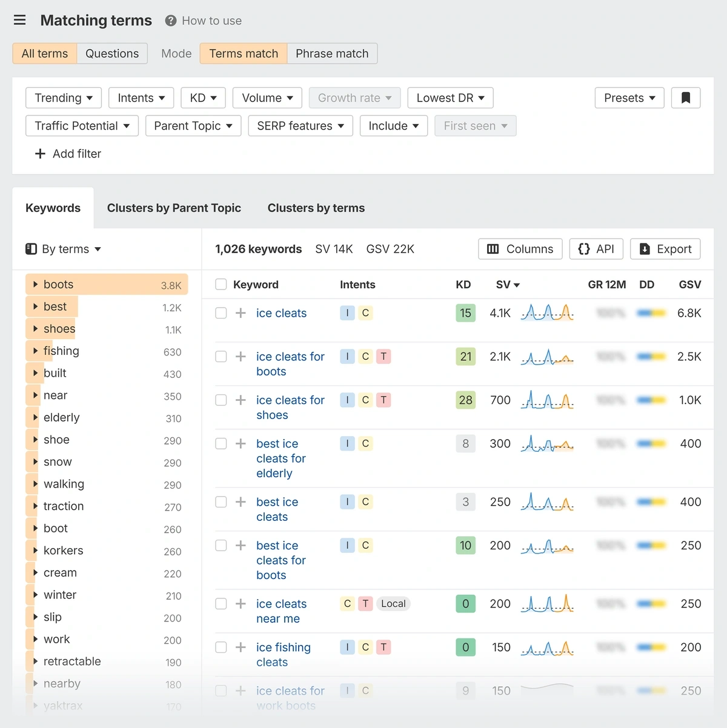Click plus icon beside ice cleats for shoes
The height and width of the screenshot is (728, 727).
pyautogui.click(x=241, y=400)
